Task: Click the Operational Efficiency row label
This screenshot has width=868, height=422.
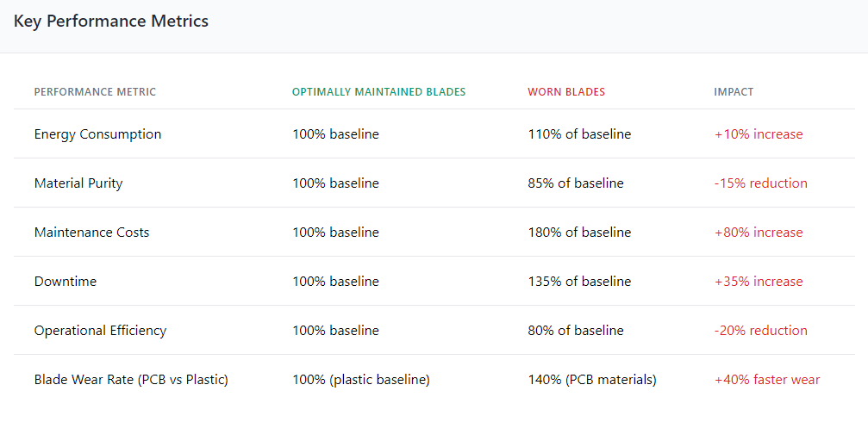Action: 100,331
